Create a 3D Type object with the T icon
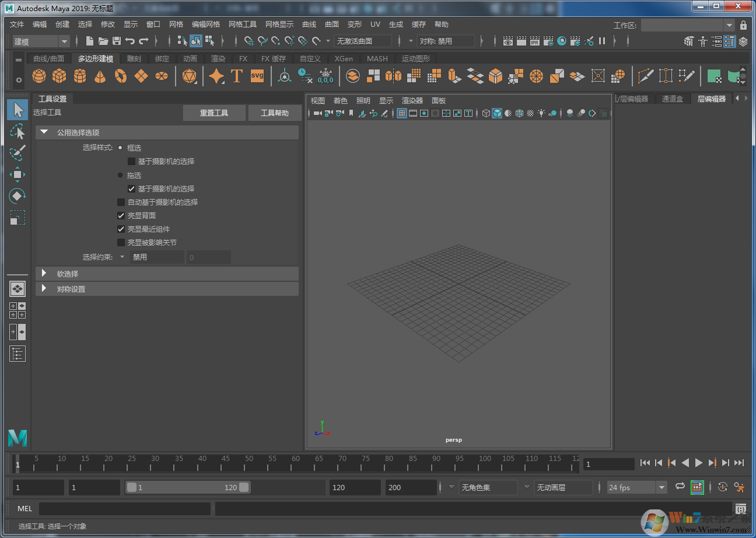The height and width of the screenshot is (538, 756). (x=237, y=76)
